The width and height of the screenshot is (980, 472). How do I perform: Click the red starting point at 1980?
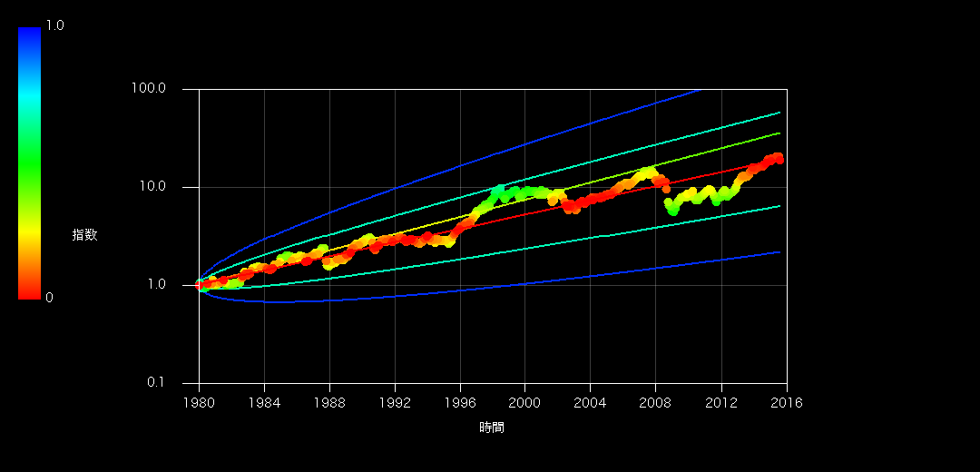(200, 285)
